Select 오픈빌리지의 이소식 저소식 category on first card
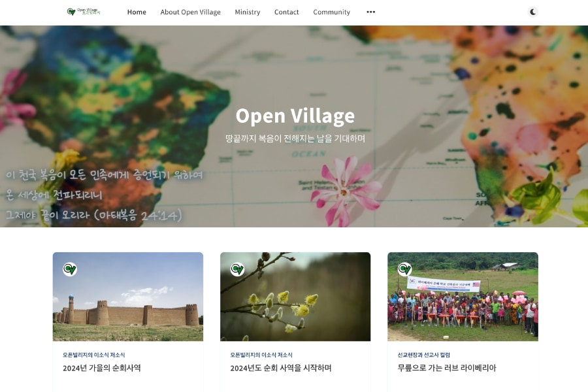The width and height of the screenshot is (588, 392). (93, 355)
